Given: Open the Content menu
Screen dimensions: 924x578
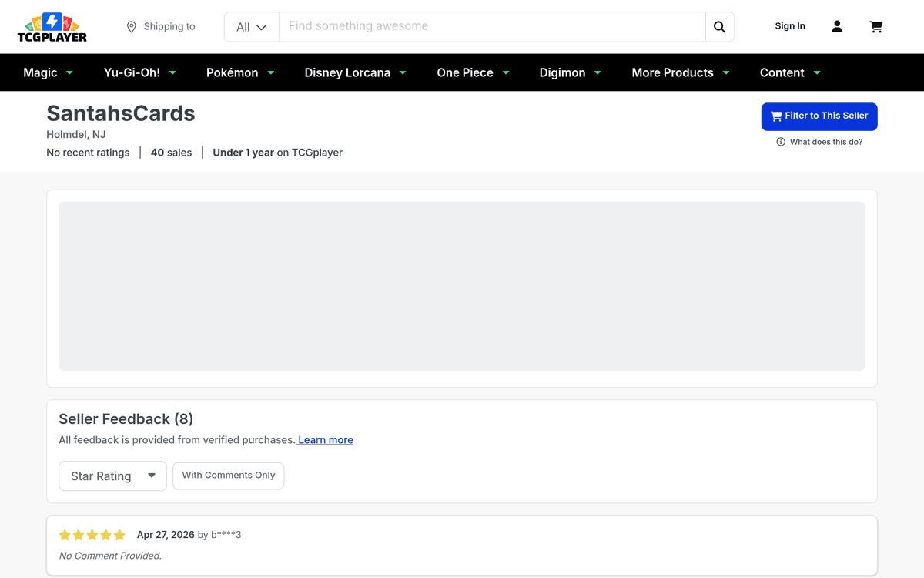Looking at the screenshot, I should [x=790, y=72].
